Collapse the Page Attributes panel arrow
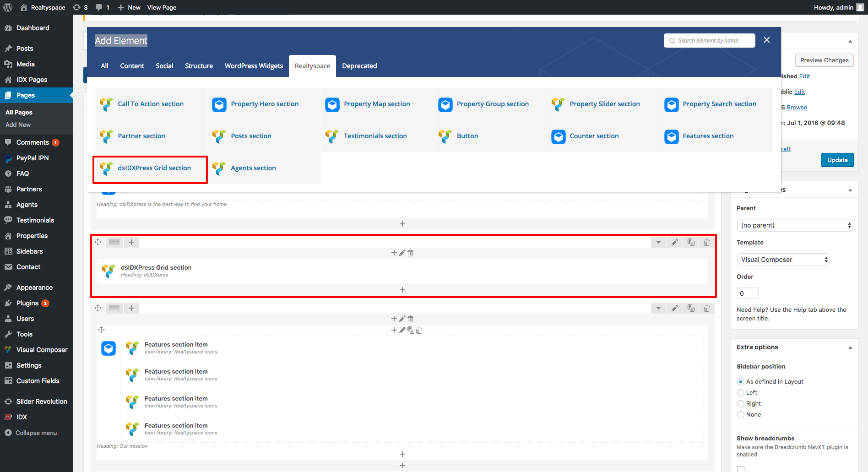 click(850, 190)
